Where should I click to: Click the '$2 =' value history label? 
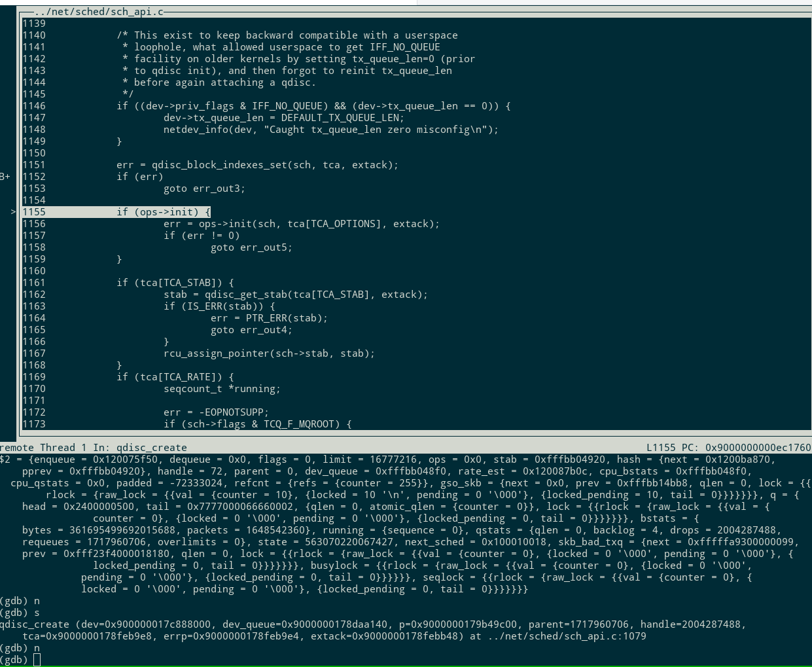point(11,460)
